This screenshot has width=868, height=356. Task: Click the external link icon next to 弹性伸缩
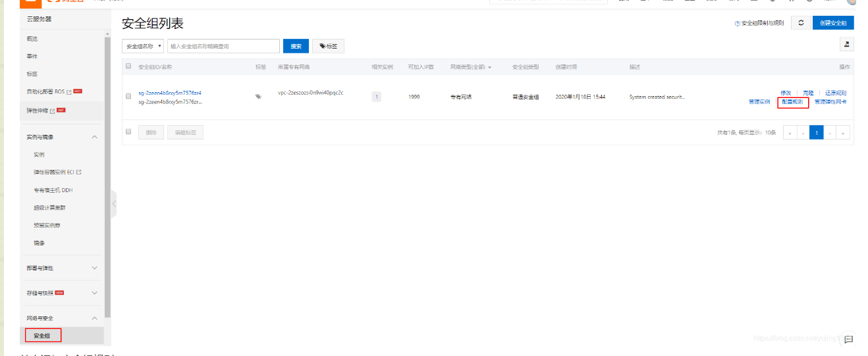(x=52, y=111)
